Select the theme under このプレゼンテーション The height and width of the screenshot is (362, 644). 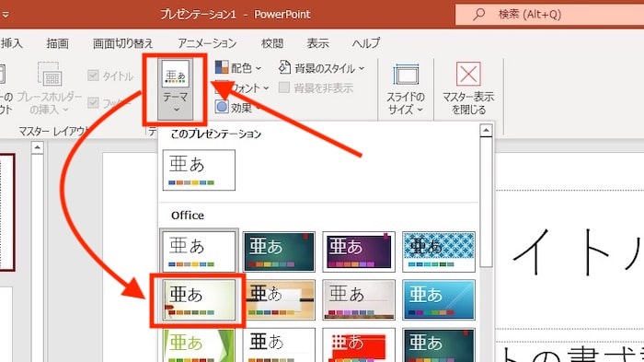pyautogui.click(x=199, y=169)
